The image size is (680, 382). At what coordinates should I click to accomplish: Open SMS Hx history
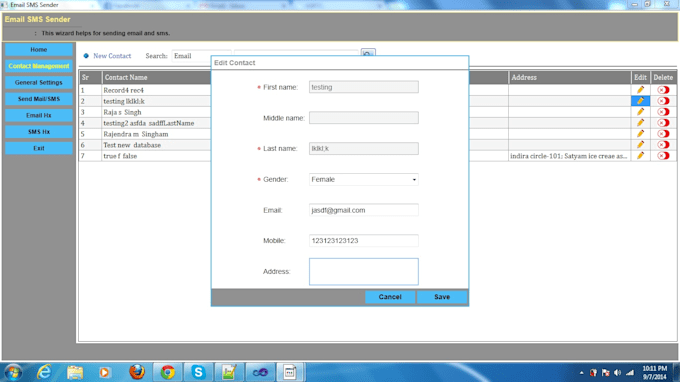[39, 132]
